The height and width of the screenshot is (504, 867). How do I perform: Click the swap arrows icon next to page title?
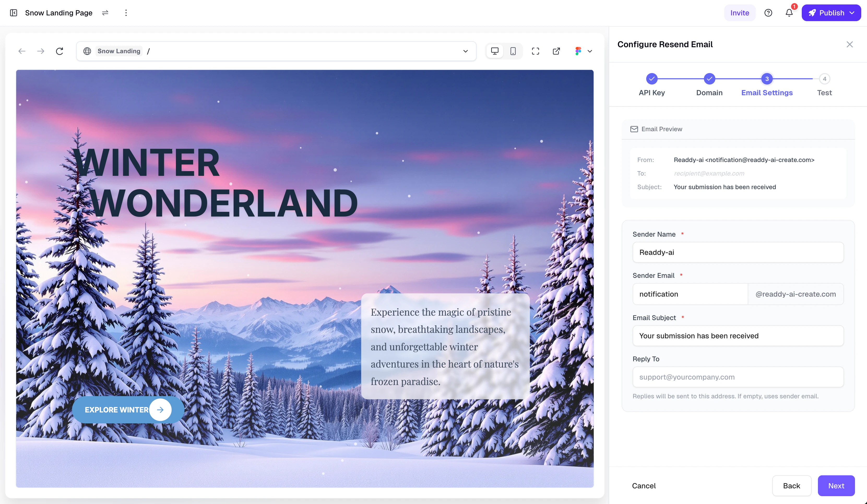tap(105, 13)
